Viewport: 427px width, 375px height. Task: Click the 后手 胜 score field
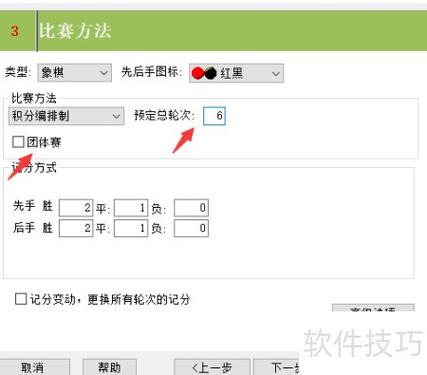pos(76,228)
